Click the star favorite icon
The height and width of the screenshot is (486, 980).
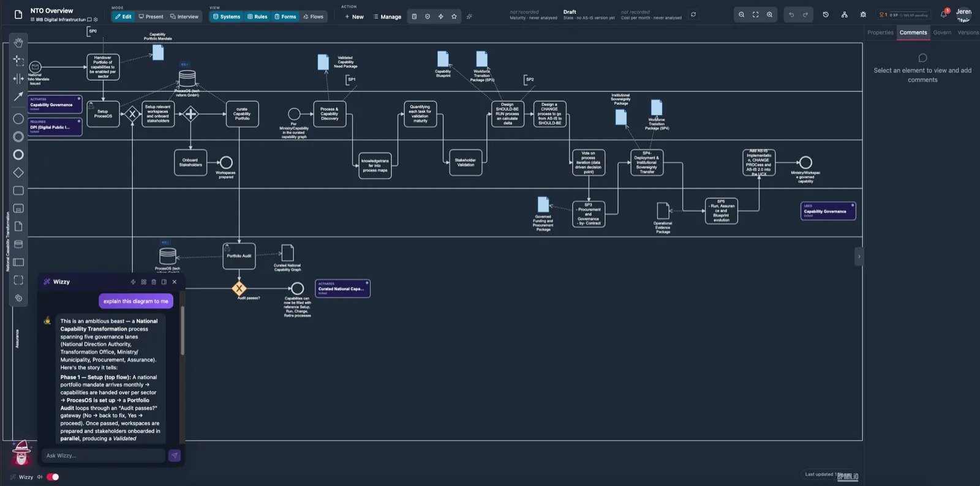[454, 17]
